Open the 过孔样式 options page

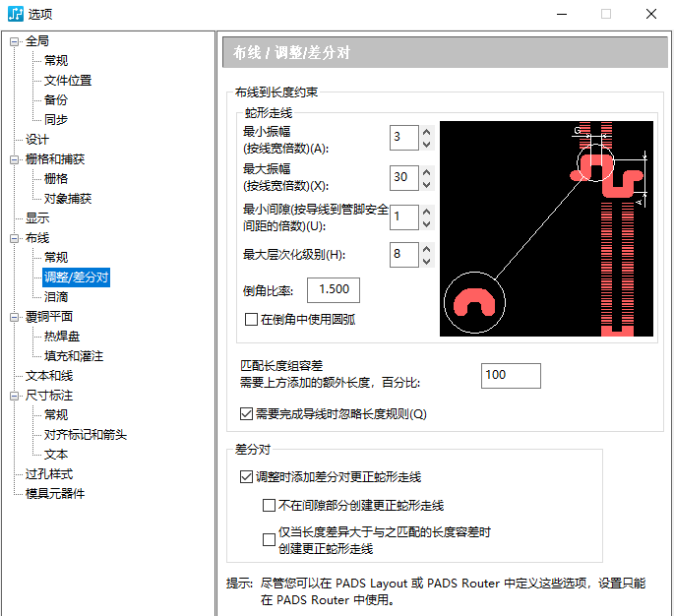coord(48,474)
